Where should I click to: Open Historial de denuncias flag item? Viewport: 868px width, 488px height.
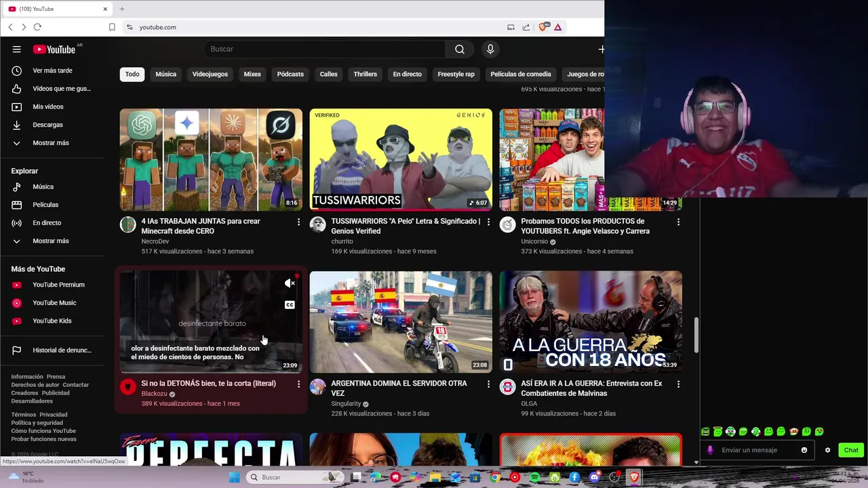tap(52, 350)
